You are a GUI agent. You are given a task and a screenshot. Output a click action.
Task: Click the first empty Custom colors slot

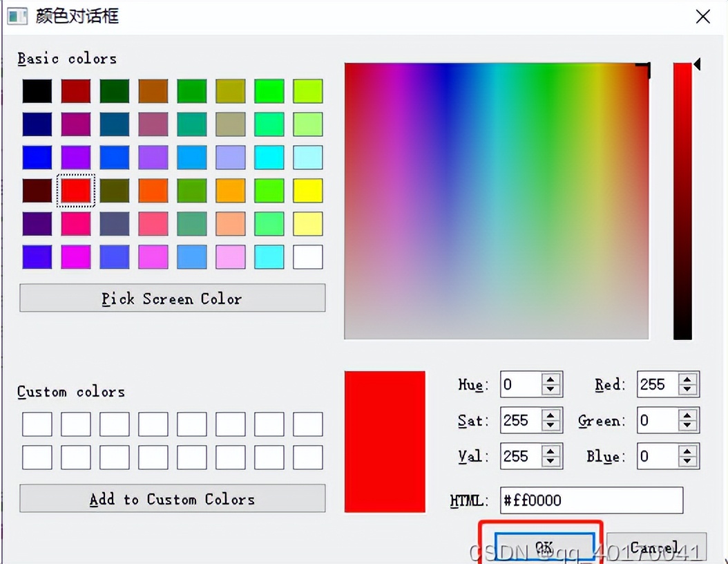(37, 424)
